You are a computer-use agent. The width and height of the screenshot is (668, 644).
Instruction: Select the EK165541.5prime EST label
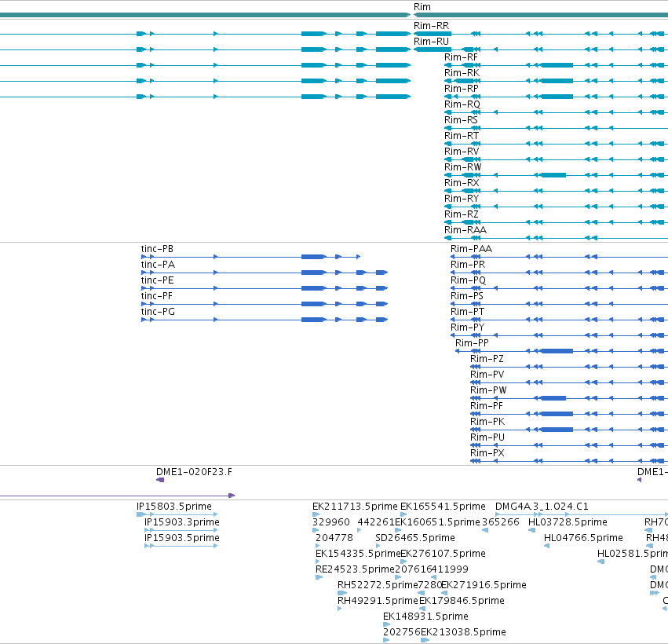(443, 507)
